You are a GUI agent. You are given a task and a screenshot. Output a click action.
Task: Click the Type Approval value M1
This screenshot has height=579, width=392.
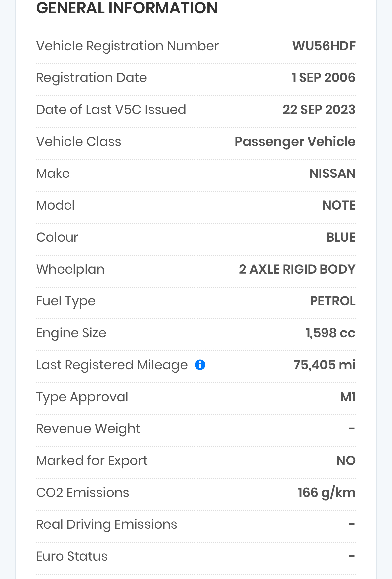(x=348, y=397)
